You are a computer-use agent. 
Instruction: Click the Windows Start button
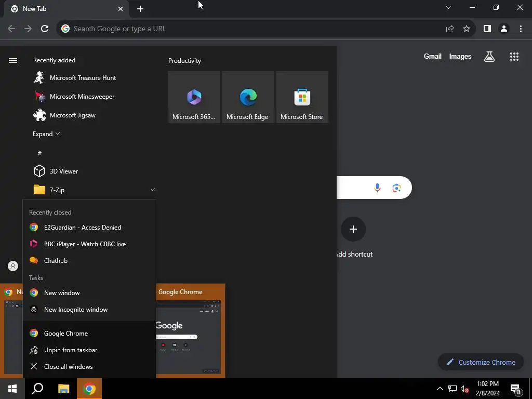pyautogui.click(x=12, y=389)
